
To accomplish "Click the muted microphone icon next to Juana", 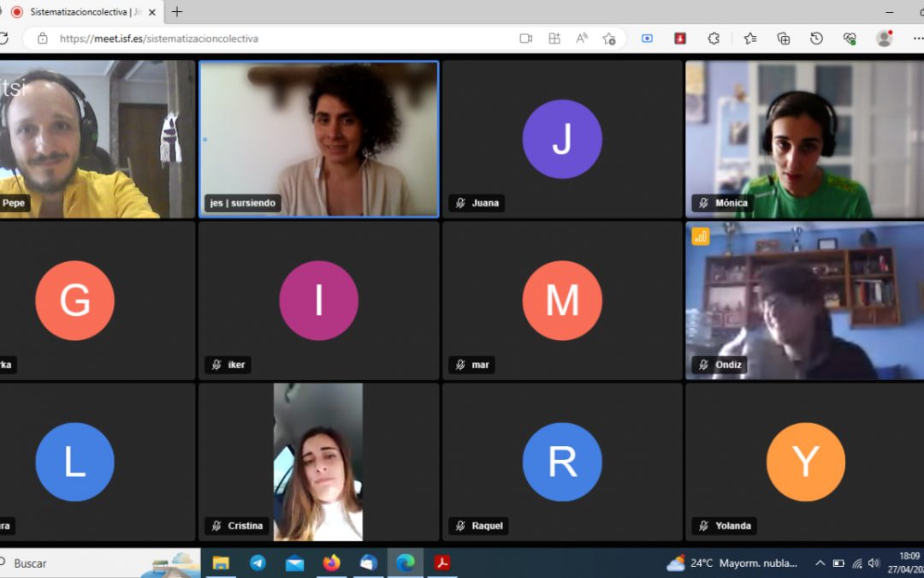I will coord(460,203).
